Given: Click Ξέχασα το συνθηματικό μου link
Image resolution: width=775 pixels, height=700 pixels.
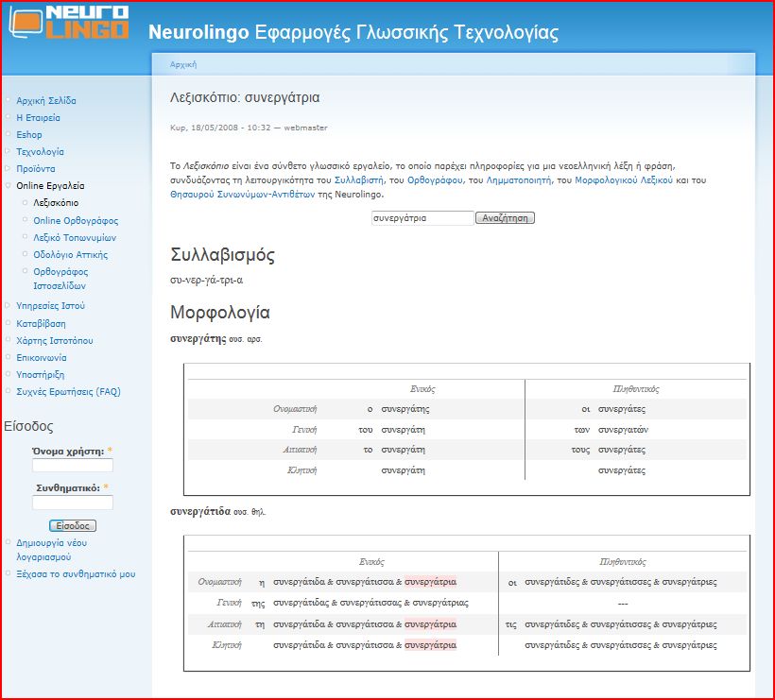Looking at the screenshot, I should [x=76, y=574].
